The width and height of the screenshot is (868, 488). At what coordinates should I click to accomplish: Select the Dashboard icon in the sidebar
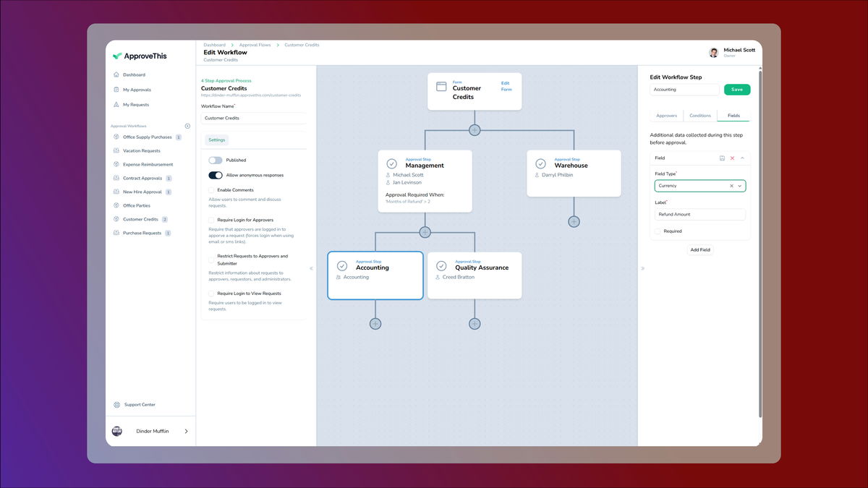pos(117,74)
